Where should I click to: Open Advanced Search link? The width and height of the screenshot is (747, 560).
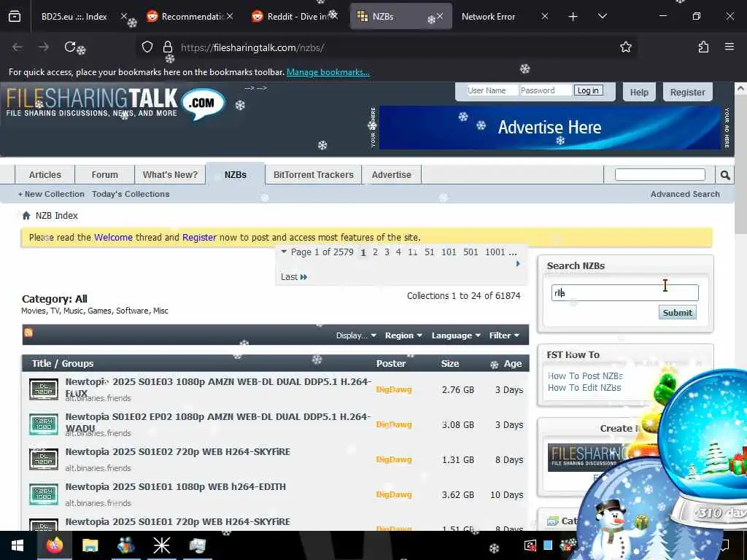point(685,194)
